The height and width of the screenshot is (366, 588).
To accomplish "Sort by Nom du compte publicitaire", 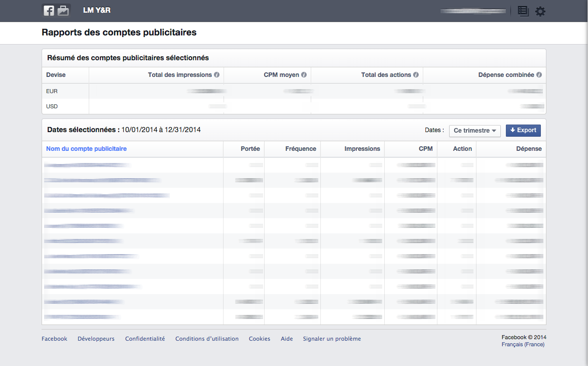I will pos(86,149).
